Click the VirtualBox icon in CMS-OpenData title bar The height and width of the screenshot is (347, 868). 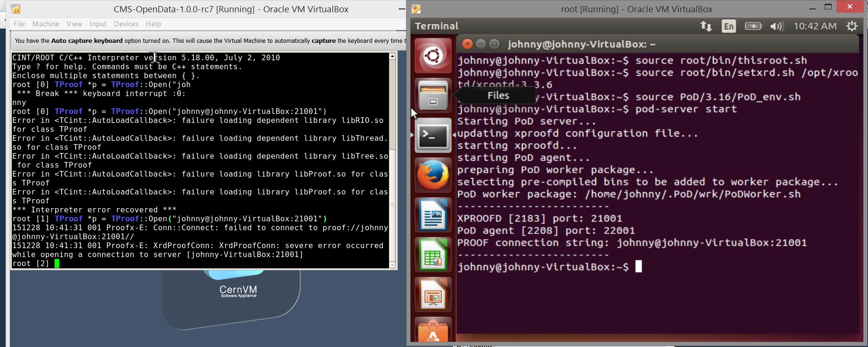[x=16, y=9]
